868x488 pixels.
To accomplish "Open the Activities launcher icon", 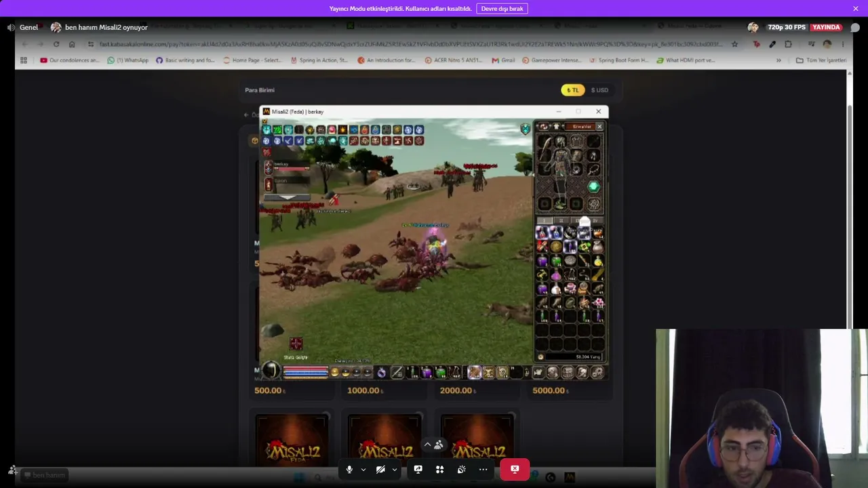I will click(439, 469).
